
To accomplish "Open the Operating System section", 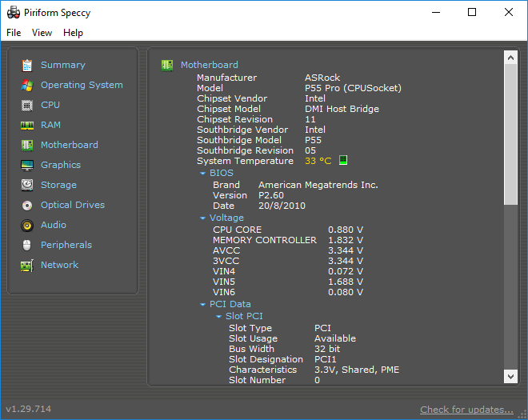I will [82, 85].
